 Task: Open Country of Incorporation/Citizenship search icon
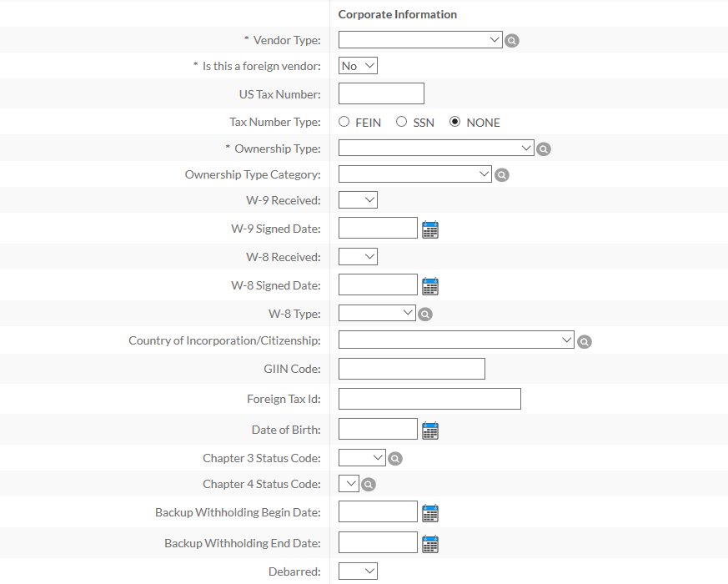(x=584, y=341)
